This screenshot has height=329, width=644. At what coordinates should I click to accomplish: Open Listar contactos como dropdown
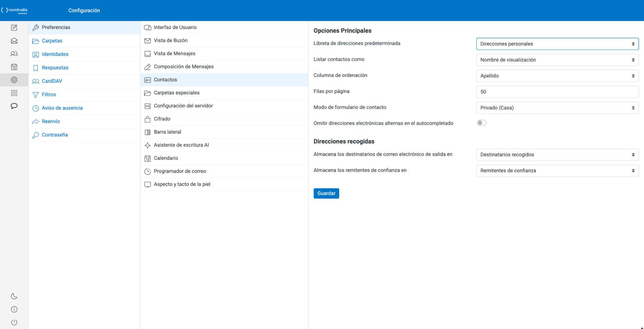(557, 60)
